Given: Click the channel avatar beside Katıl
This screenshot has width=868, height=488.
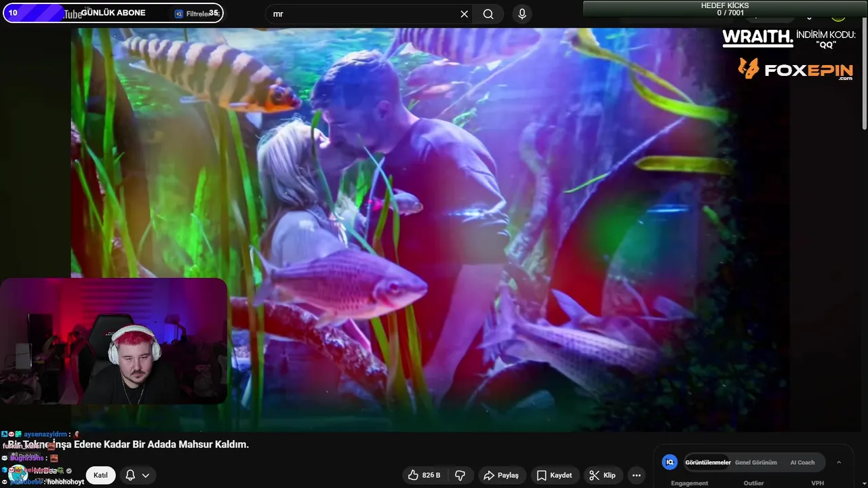Looking at the screenshot, I should (18, 474).
